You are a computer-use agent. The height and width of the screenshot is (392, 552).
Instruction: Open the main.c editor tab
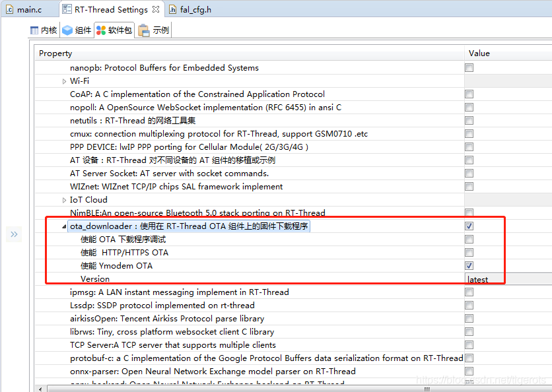pos(24,9)
